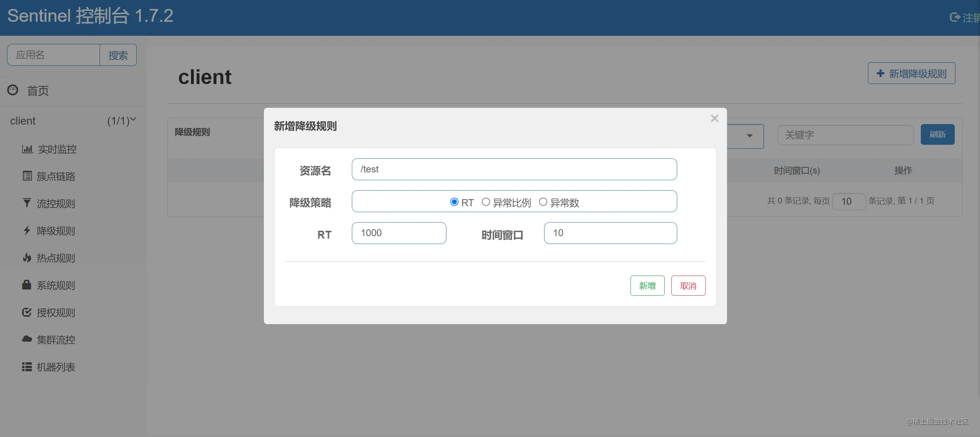Select the 异常比例 radio button
980x437 pixels.
point(486,202)
